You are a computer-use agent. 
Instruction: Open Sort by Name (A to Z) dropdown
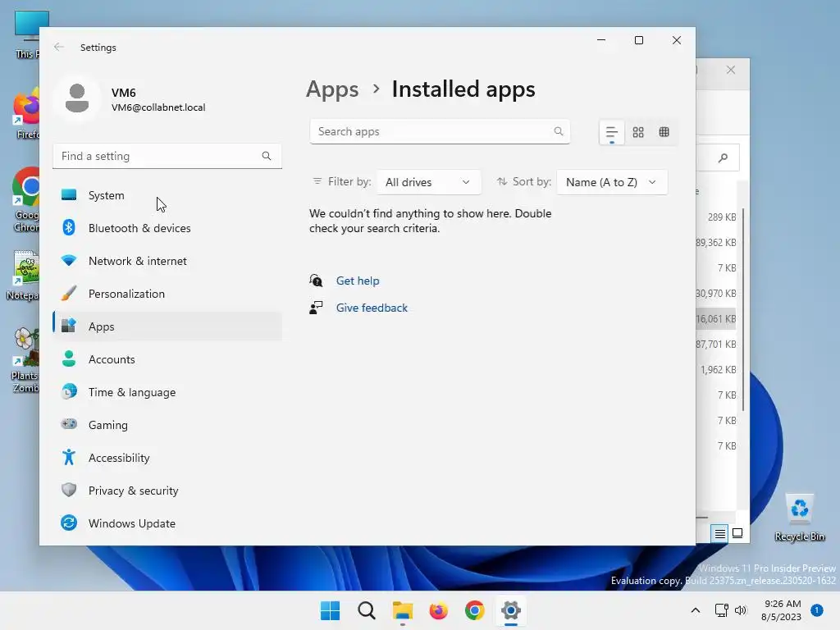click(612, 182)
